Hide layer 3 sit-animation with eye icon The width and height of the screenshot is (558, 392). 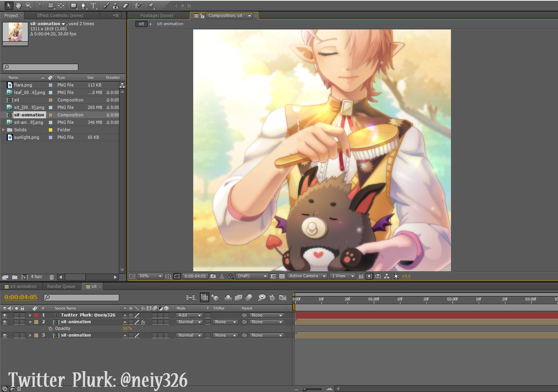pos(5,335)
